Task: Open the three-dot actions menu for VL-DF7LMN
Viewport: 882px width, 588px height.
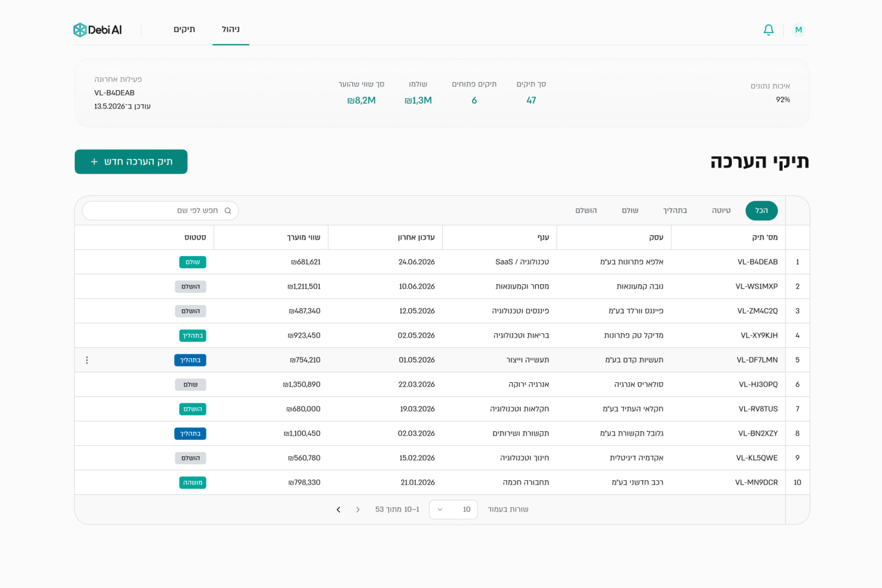Action: [x=87, y=360]
